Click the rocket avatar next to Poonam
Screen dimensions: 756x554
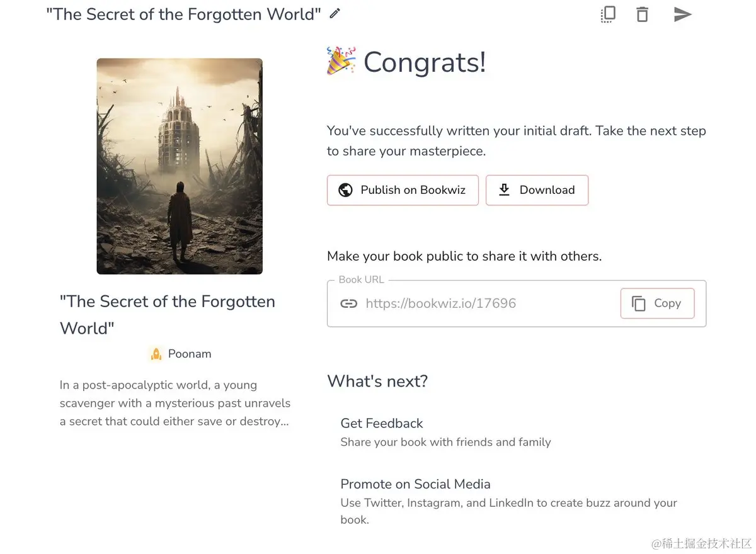tap(156, 354)
